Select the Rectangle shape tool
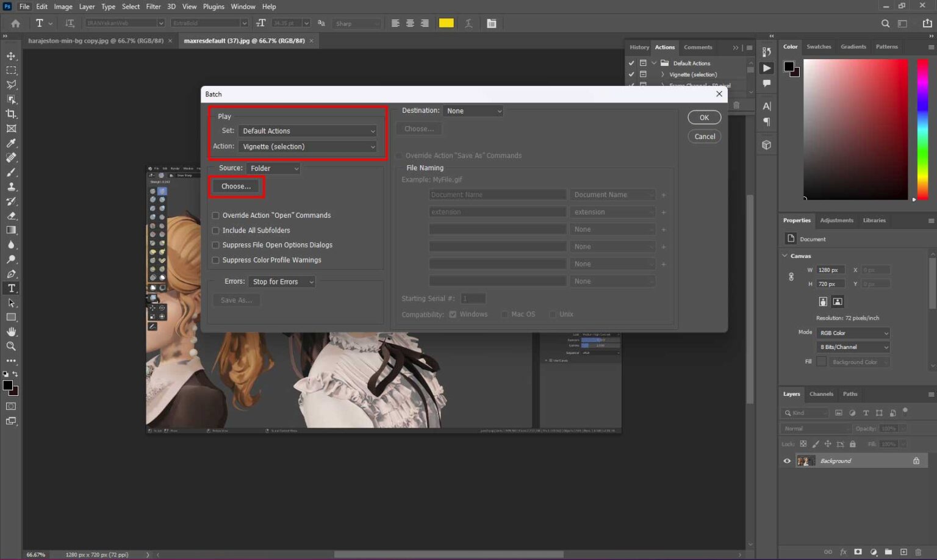 point(11,317)
